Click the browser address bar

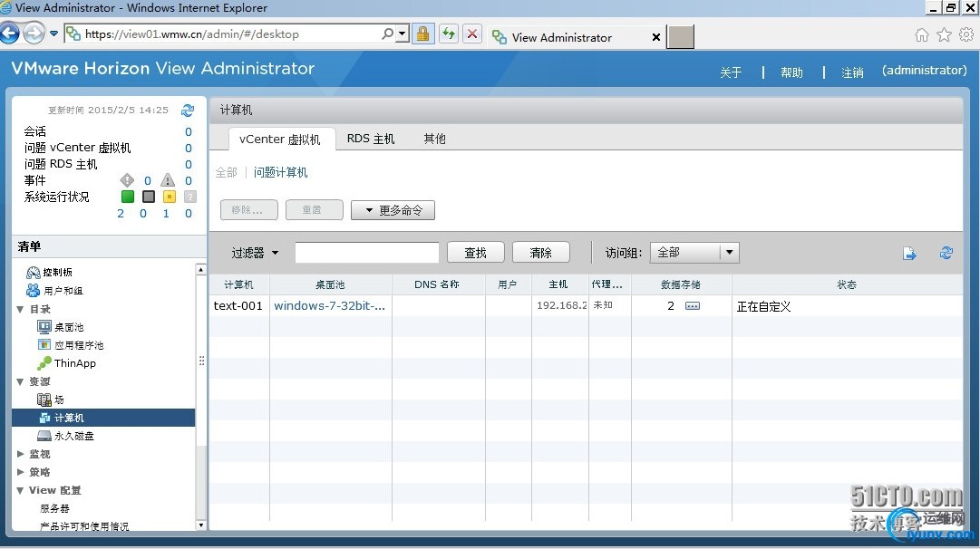[x=231, y=34]
